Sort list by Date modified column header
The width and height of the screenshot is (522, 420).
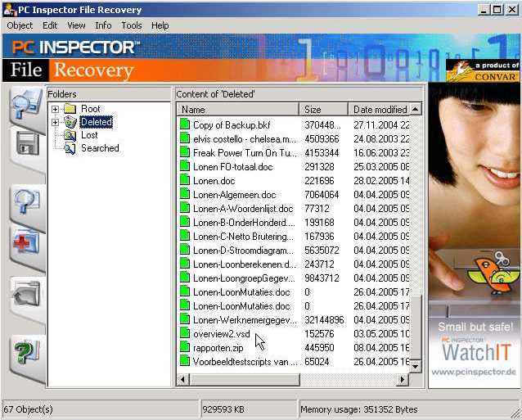(x=379, y=110)
